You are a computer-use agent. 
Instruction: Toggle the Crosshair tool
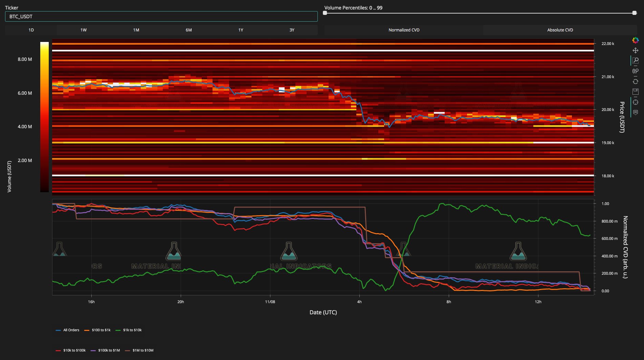click(x=635, y=102)
